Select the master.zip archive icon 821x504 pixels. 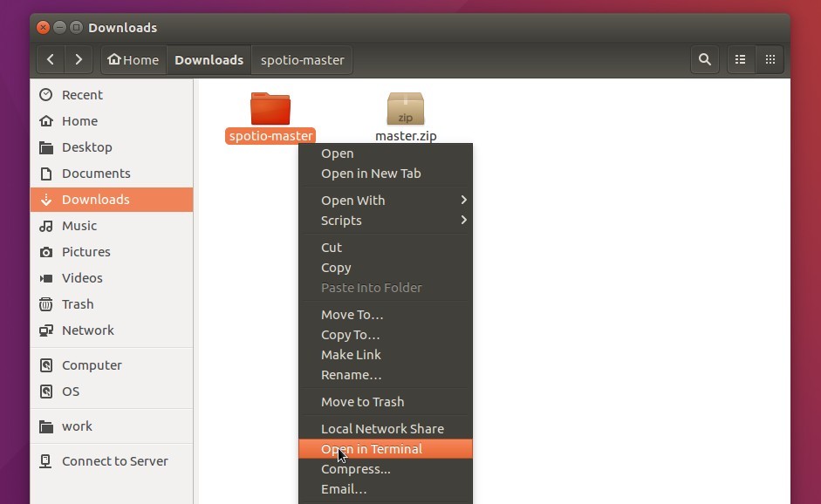point(405,108)
